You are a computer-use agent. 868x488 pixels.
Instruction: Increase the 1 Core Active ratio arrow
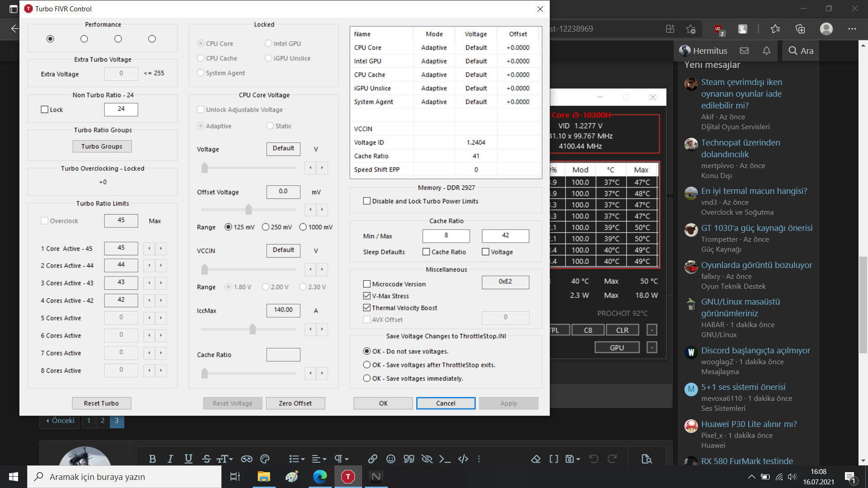click(x=161, y=249)
